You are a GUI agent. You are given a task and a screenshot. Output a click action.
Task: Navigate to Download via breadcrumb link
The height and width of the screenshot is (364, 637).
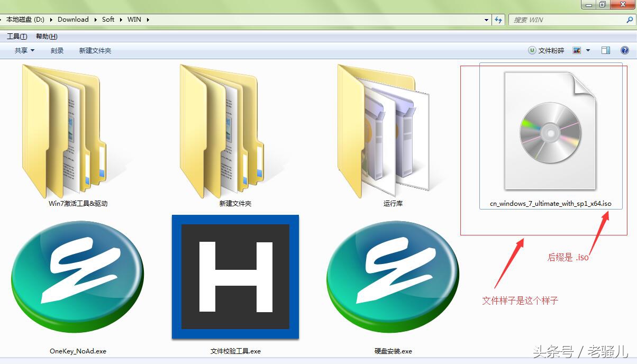pos(73,19)
